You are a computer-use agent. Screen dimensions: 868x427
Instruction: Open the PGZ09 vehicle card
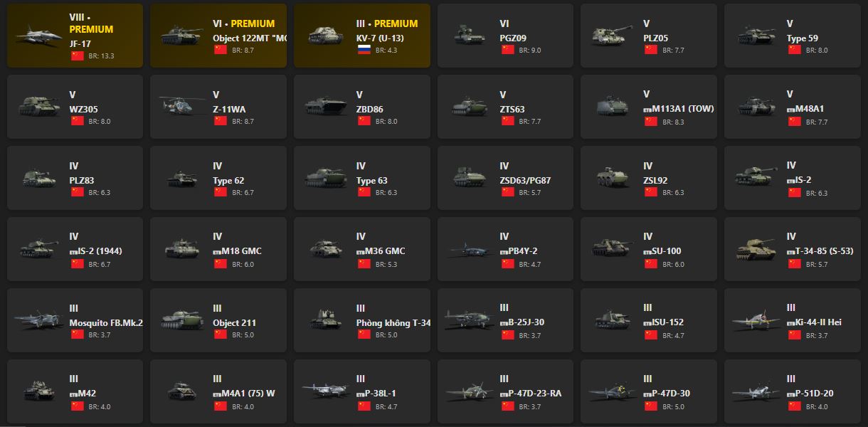pyautogui.click(x=505, y=36)
